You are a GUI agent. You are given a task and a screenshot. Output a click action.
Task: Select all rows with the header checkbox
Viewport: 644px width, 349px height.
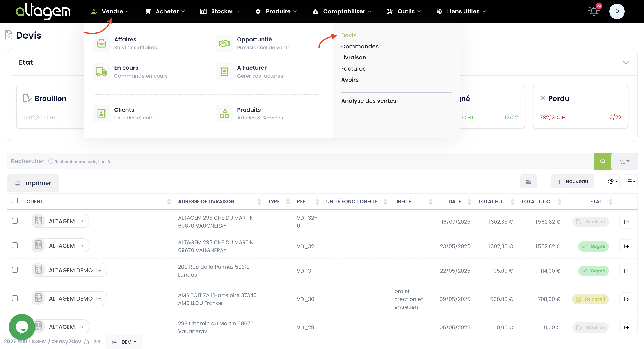click(15, 201)
